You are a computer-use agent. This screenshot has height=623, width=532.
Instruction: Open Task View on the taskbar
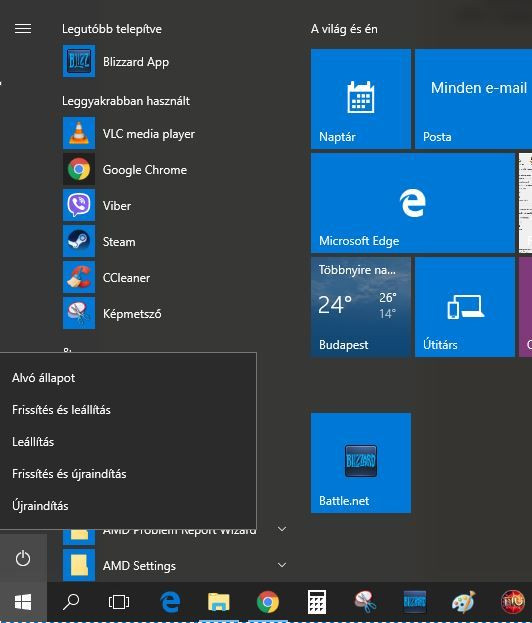(x=119, y=602)
